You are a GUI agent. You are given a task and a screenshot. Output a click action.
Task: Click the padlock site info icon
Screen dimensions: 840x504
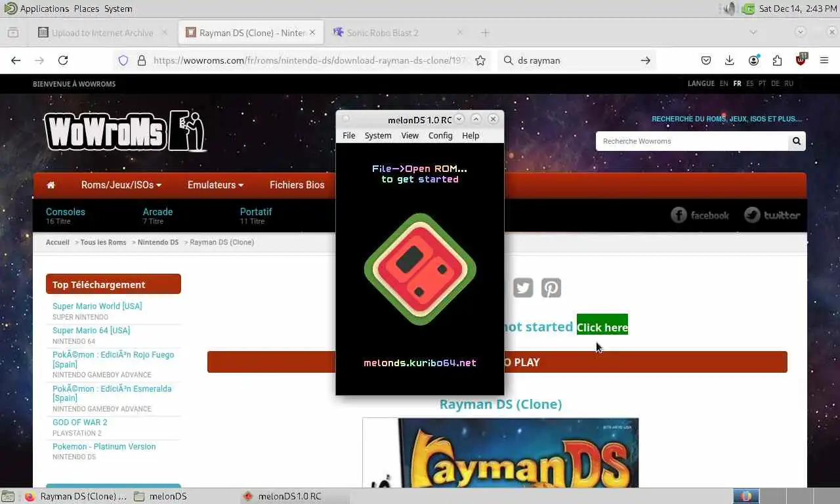pos(141,60)
